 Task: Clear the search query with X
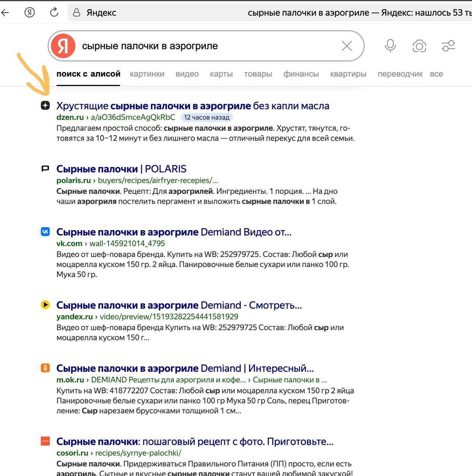pyautogui.click(x=347, y=46)
